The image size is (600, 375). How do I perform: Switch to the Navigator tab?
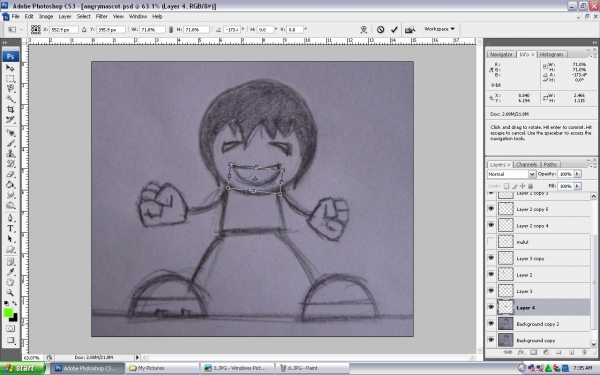point(501,54)
